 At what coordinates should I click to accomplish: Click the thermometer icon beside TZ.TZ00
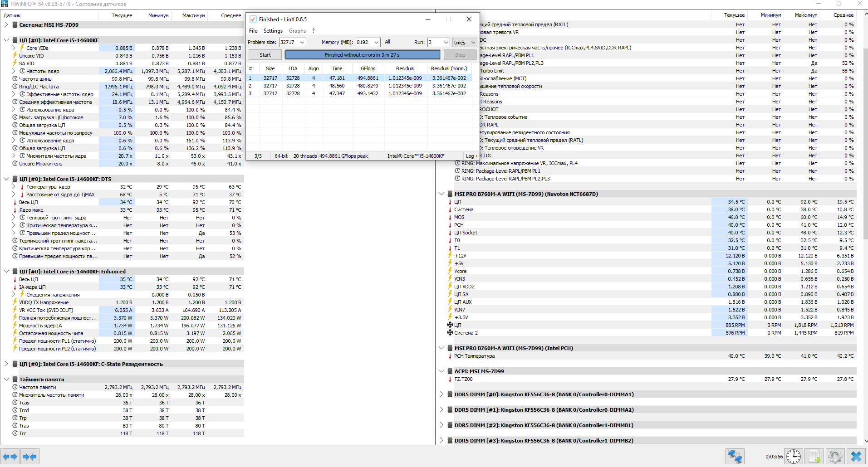click(x=450, y=379)
